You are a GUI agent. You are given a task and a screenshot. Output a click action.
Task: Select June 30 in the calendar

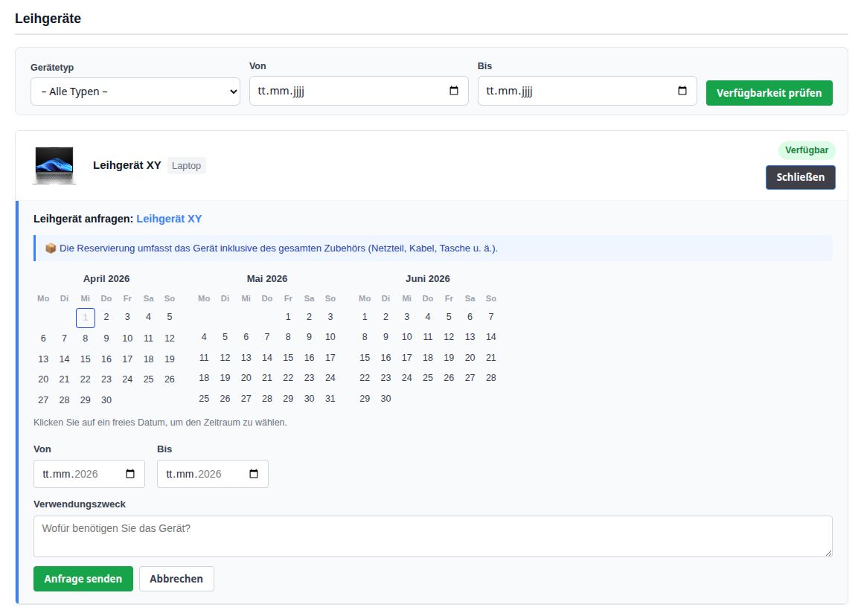tap(385, 399)
